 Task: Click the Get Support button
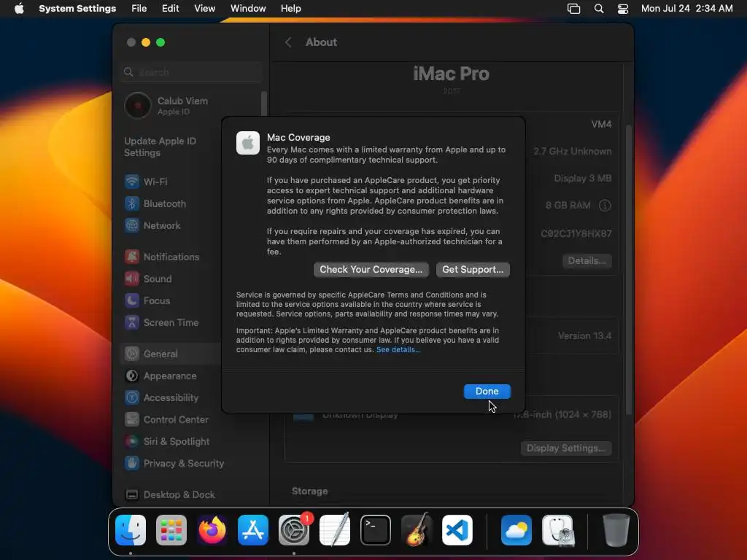coord(473,270)
